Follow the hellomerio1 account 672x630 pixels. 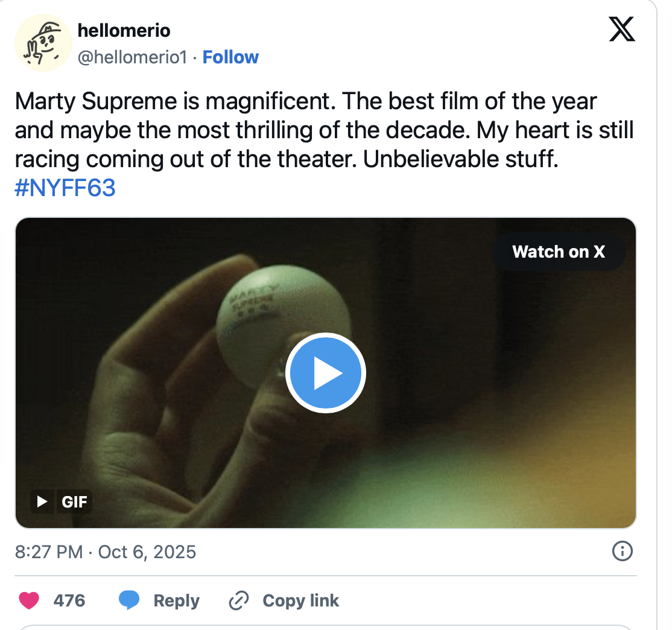point(230,57)
